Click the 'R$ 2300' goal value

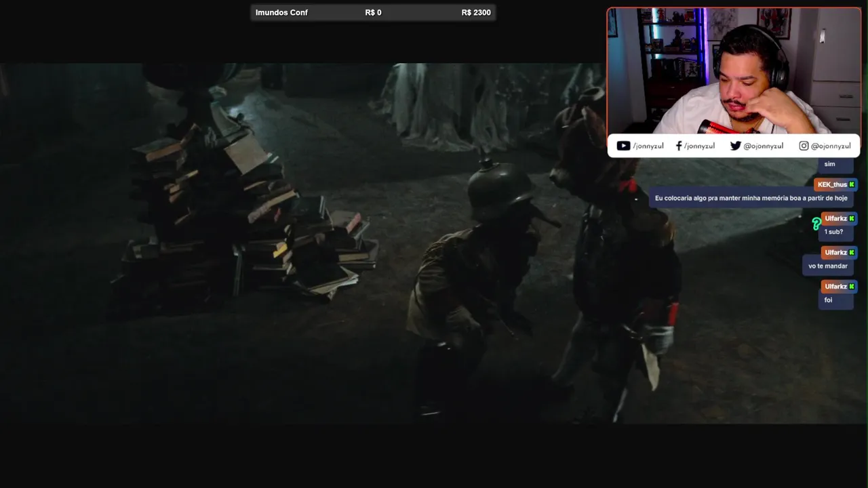pyautogui.click(x=476, y=12)
